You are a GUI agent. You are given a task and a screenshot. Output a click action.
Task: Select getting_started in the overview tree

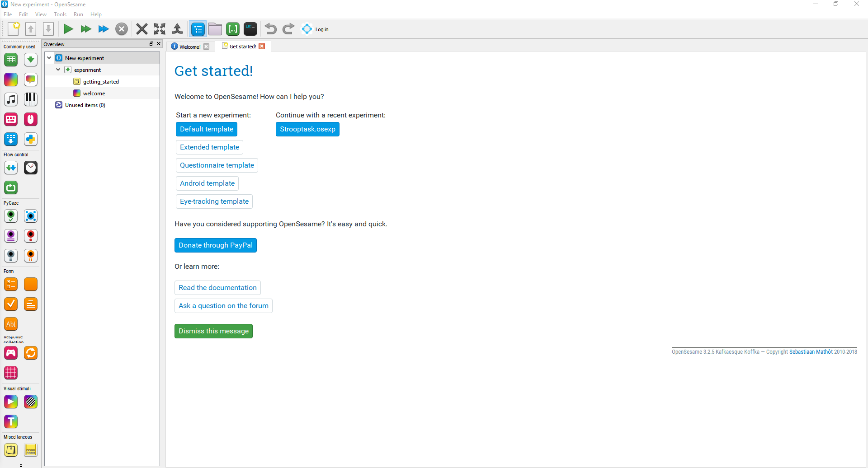[x=101, y=82]
